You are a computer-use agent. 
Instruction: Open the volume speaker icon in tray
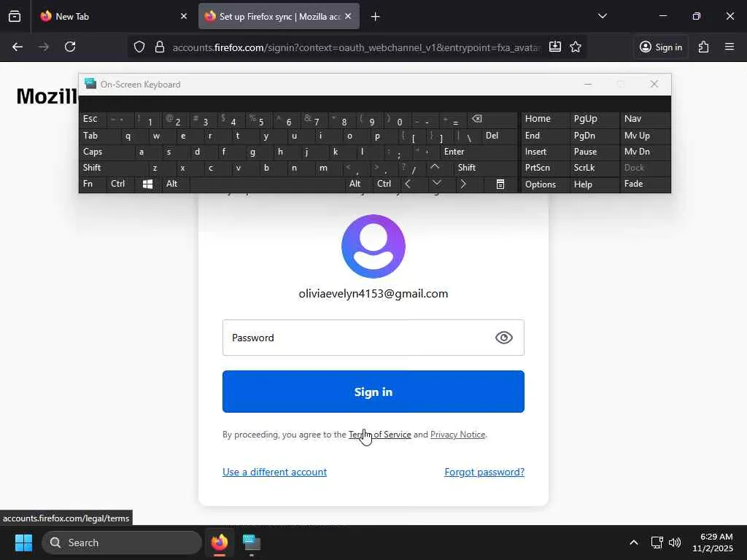click(x=675, y=542)
